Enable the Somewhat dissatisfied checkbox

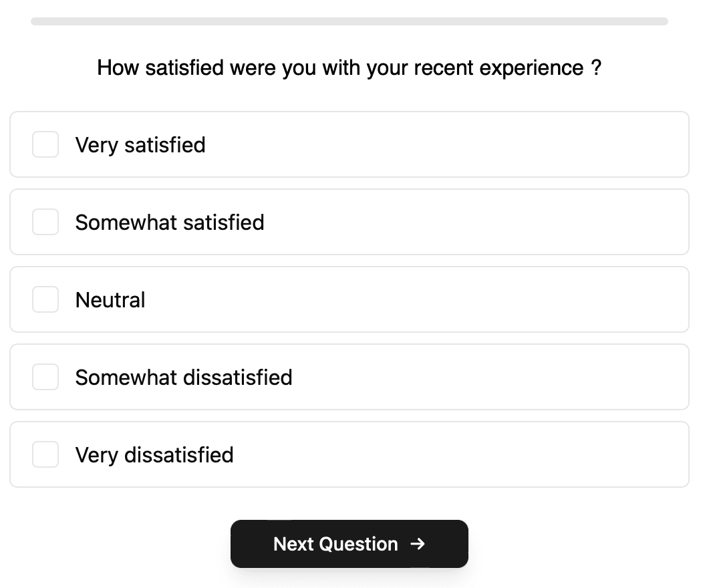click(x=45, y=377)
